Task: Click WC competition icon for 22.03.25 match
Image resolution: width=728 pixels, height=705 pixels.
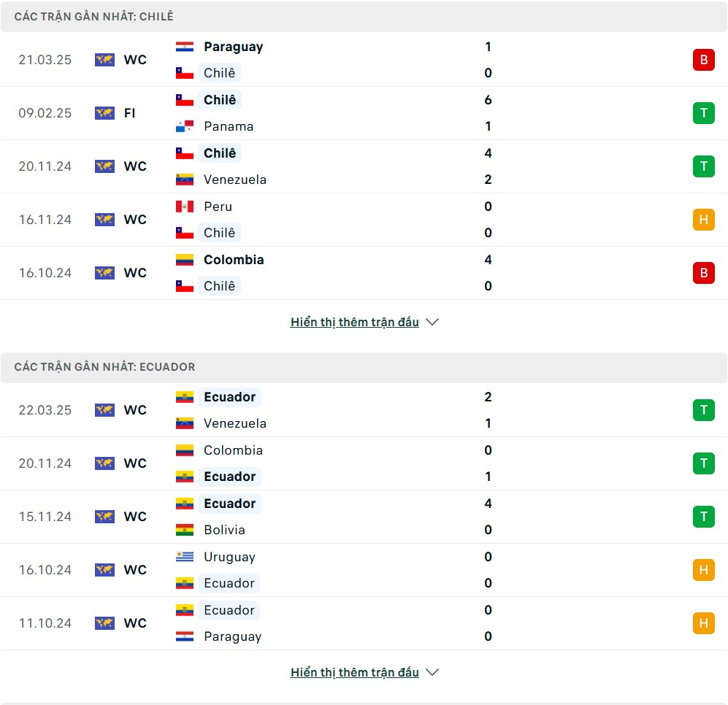Action: point(104,410)
